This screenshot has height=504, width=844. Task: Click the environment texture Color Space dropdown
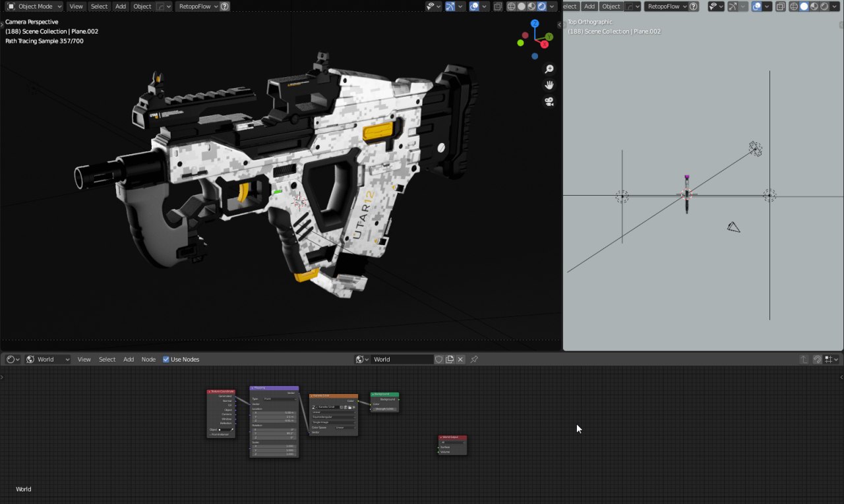tap(346, 428)
